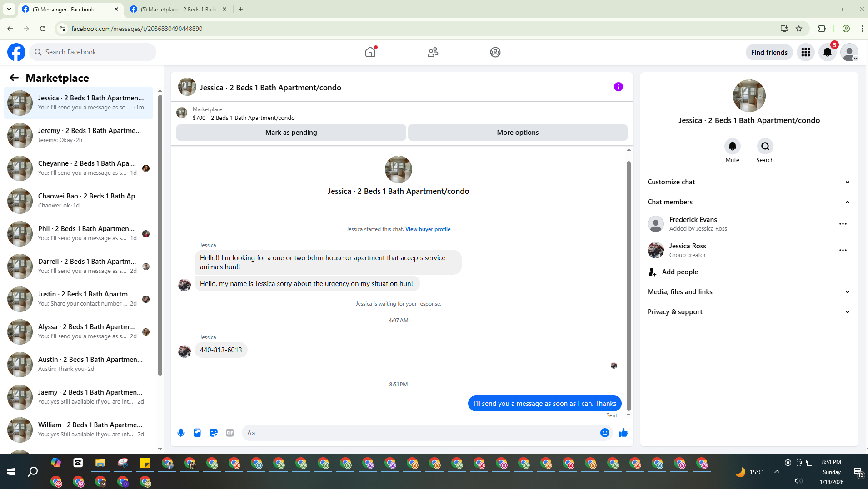The image size is (868, 489).
Task: Click the listing photo in chat header
Action: pos(187,87)
